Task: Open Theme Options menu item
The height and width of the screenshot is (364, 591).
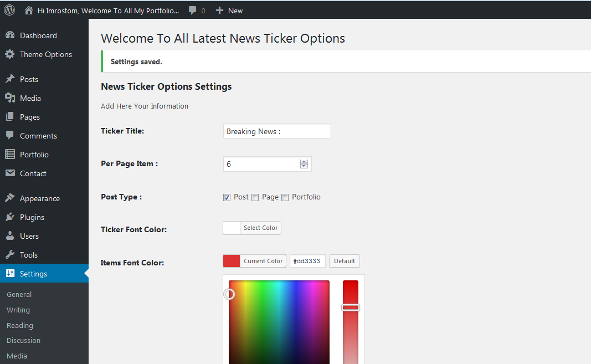Action: tap(46, 54)
